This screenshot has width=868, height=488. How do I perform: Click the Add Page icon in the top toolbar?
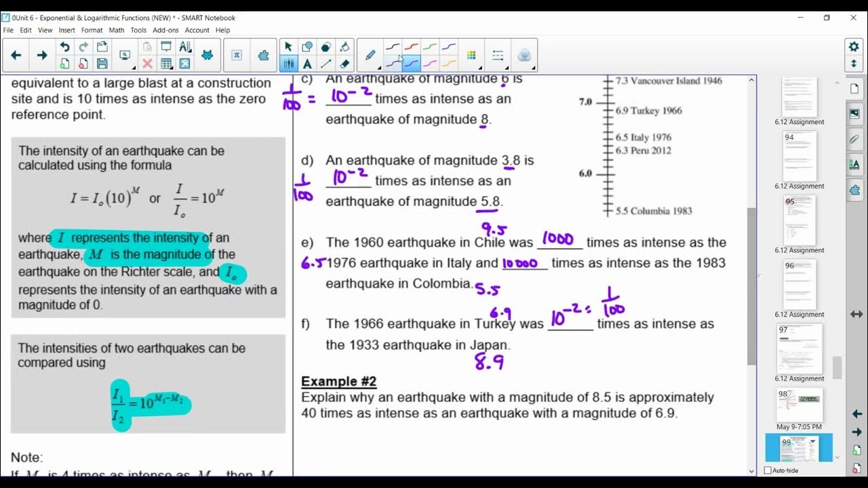click(64, 64)
